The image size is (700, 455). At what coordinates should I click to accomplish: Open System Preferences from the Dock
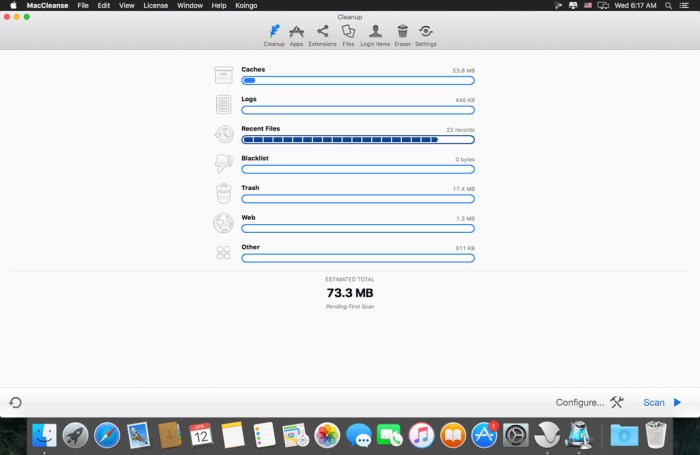pyautogui.click(x=516, y=435)
